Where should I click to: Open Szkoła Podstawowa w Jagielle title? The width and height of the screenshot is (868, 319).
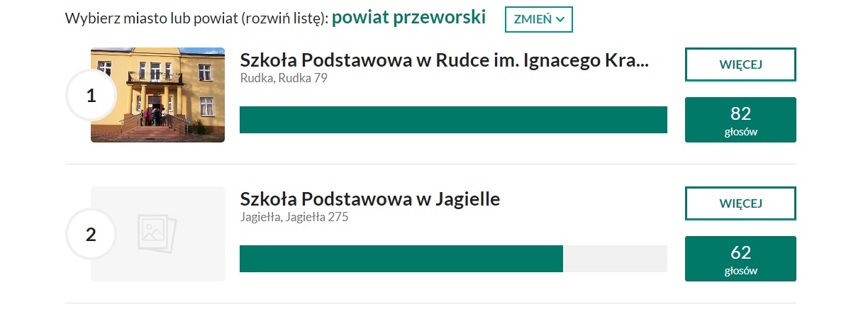click(370, 199)
